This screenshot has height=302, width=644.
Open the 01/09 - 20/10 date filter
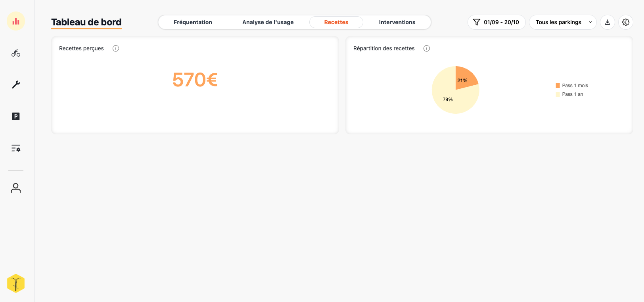click(x=496, y=22)
